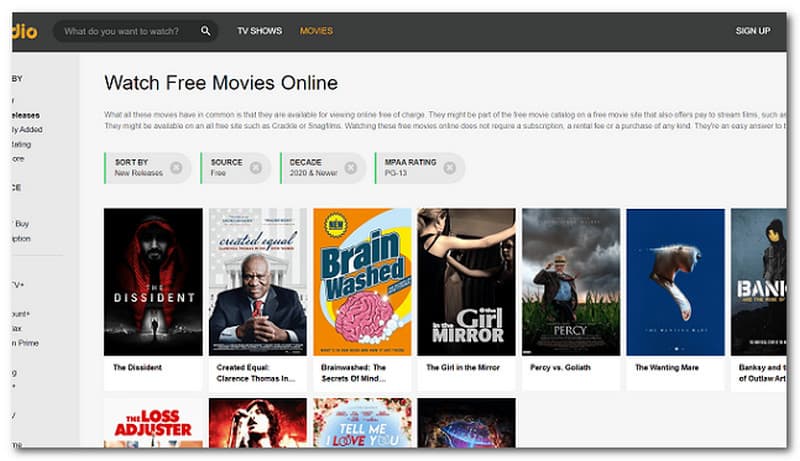Screen dimensions: 800x461
Task: Open The Girl in the Mirror poster
Action: [466, 281]
